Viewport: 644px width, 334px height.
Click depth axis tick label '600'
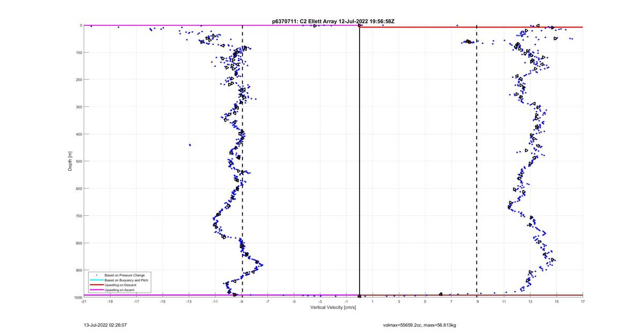coord(78,188)
